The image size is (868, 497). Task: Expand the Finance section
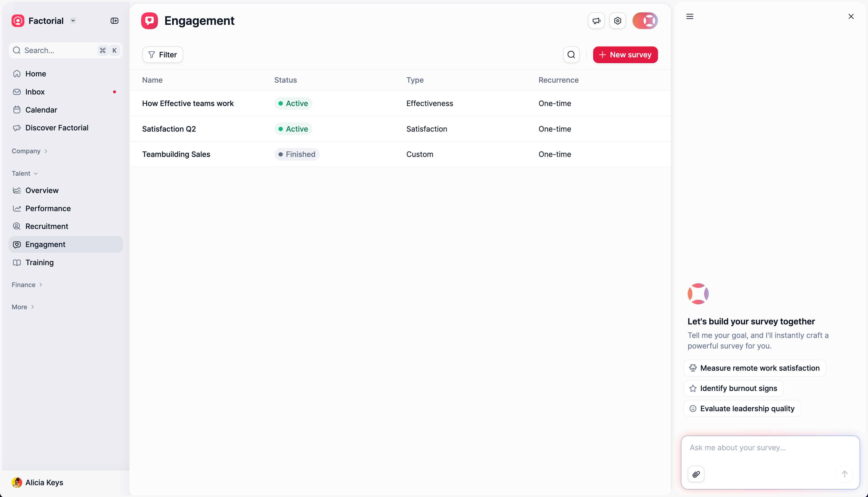(x=27, y=285)
